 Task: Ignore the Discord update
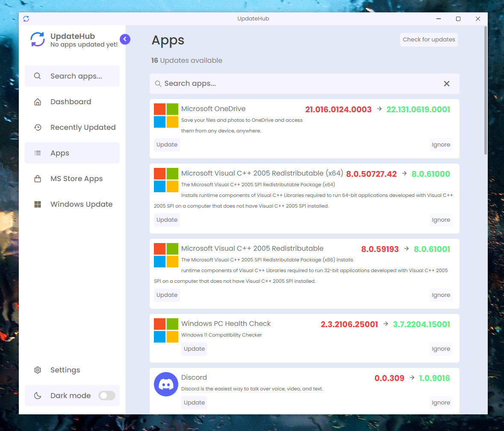point(441,402)
